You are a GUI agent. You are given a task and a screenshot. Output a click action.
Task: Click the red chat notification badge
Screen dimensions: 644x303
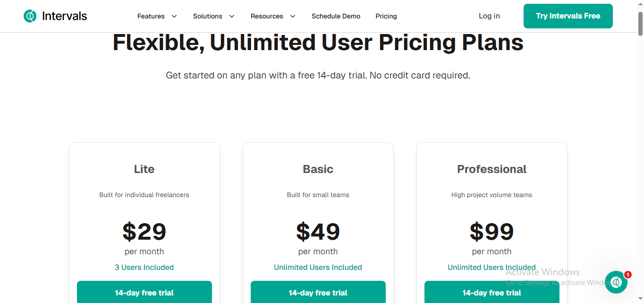click(x=627, y=275)
